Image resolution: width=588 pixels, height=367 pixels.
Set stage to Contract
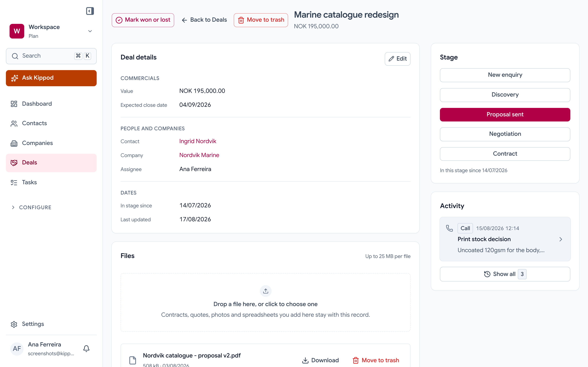click(x=505, y=154)
